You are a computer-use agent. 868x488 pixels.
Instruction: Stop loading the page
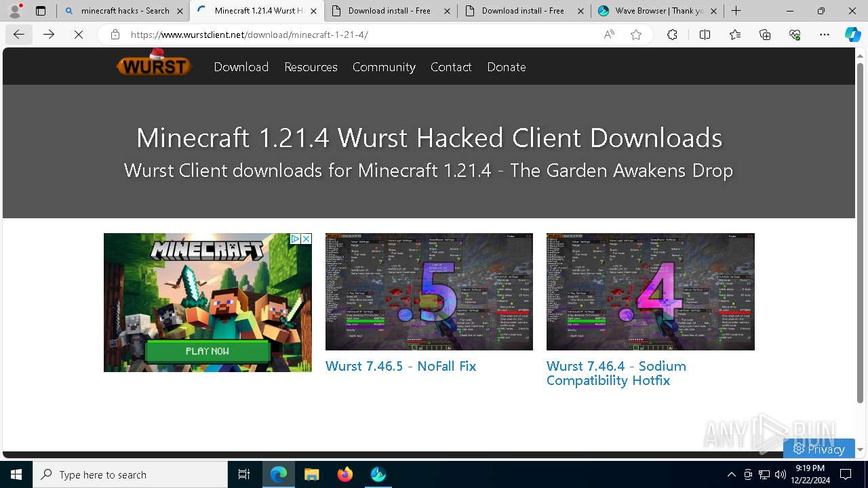tap(79, 35)
